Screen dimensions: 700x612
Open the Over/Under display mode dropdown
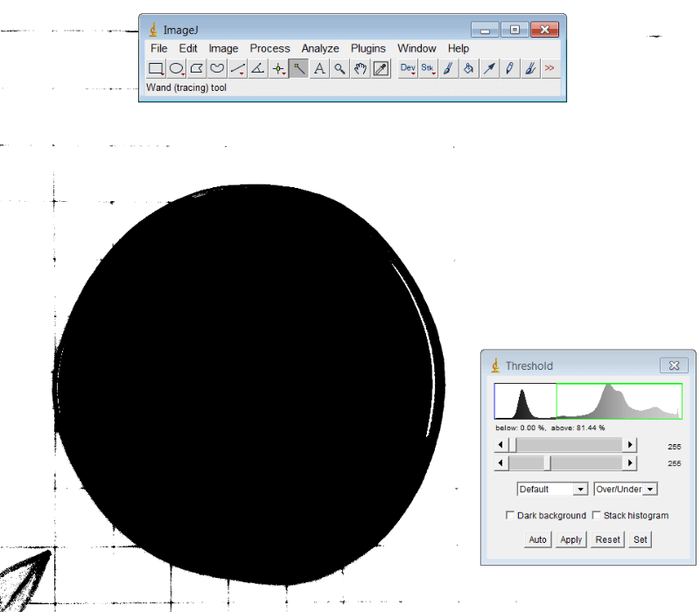coord(625,489)
